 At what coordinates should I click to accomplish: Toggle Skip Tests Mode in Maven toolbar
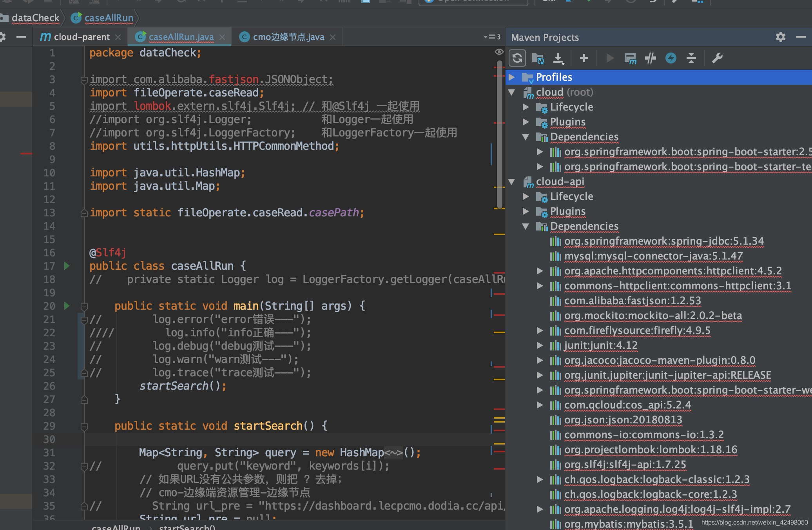[671, 58]
